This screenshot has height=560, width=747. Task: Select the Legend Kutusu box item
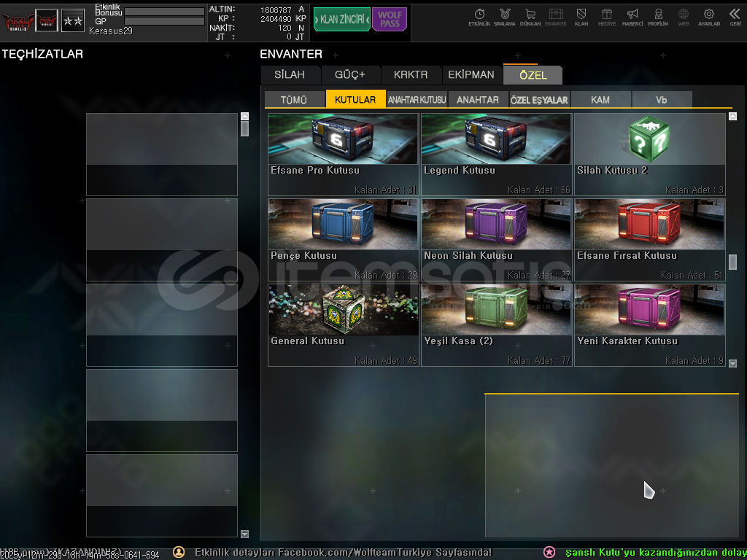(x=496, y=155)
